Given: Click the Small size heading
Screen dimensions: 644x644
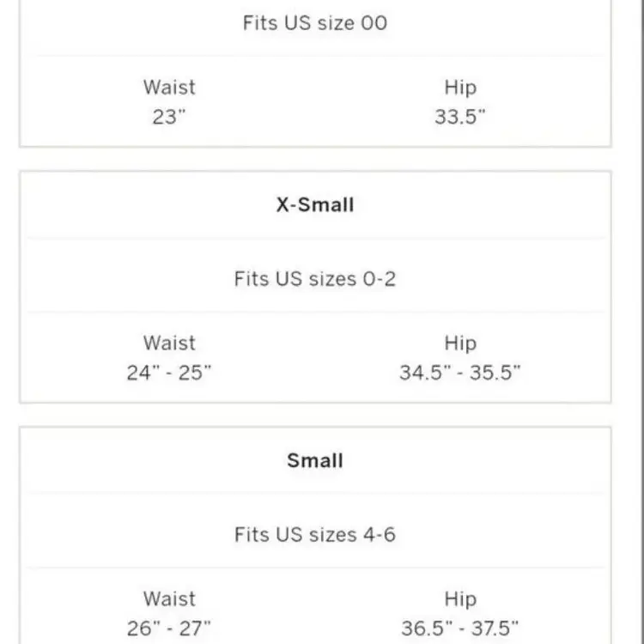Looking at the screenshot, I should (314, 460).
